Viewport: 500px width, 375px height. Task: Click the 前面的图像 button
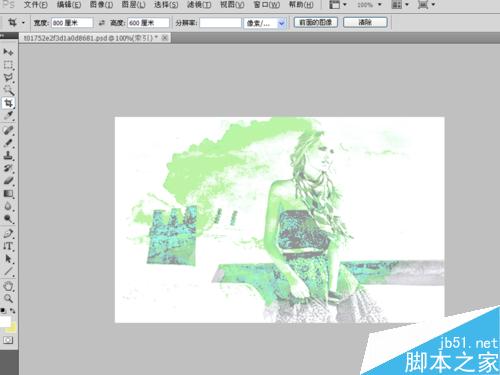click(316, 22)
